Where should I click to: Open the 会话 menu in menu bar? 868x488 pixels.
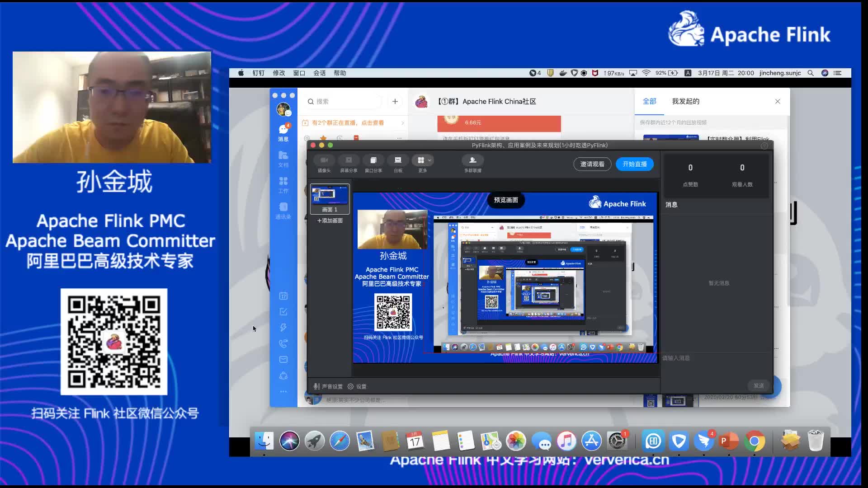coord(319,73)
